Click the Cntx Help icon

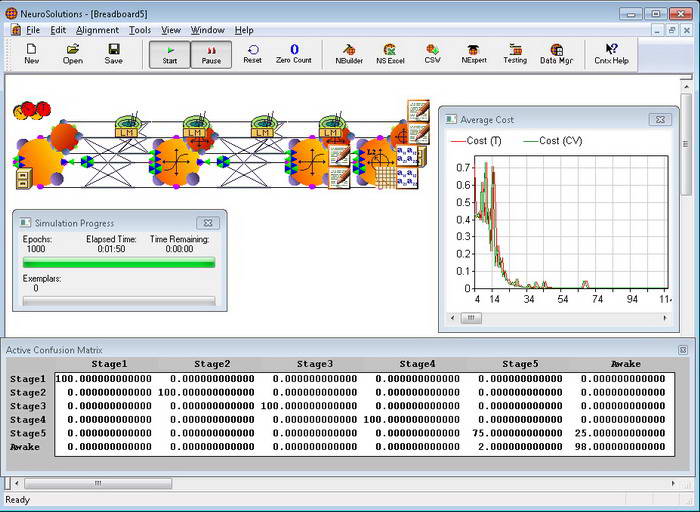[x=611, y=54]
